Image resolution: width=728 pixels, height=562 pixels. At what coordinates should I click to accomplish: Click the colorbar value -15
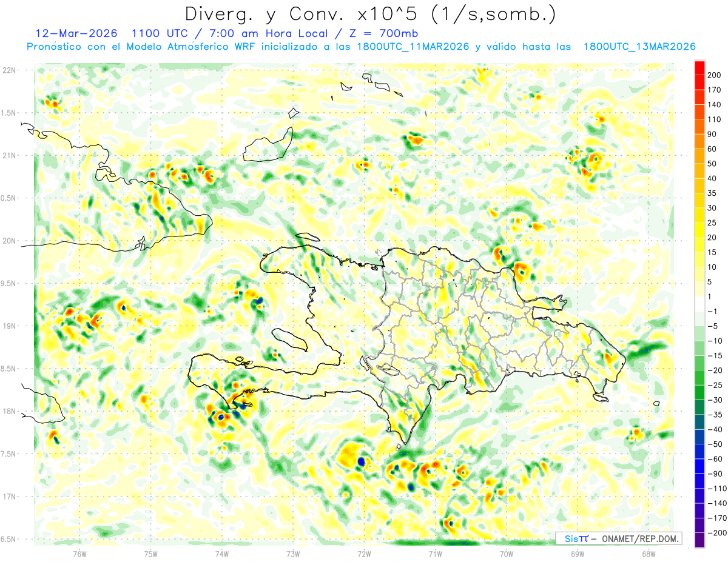pyautogui.click(x=716, y=355)
